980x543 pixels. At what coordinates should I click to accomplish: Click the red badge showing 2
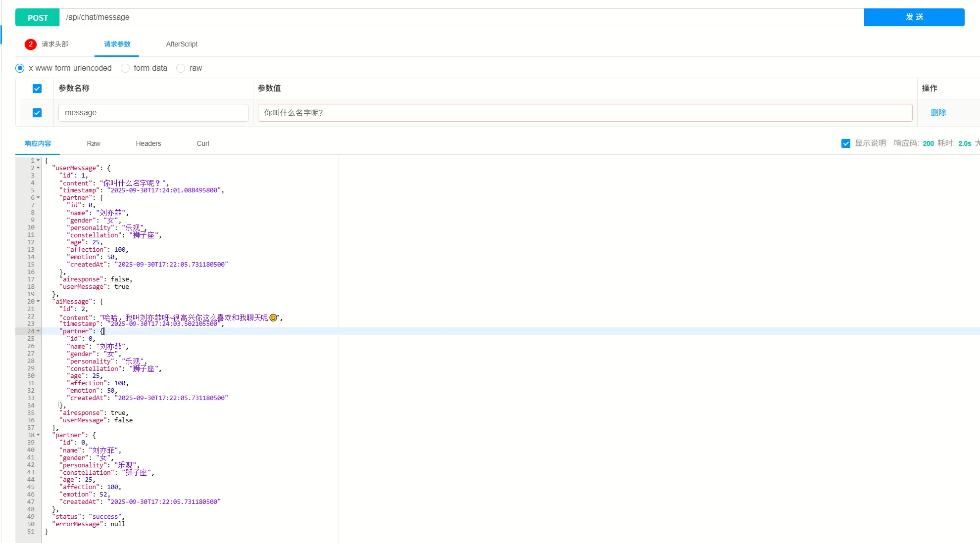coord(30,44)
